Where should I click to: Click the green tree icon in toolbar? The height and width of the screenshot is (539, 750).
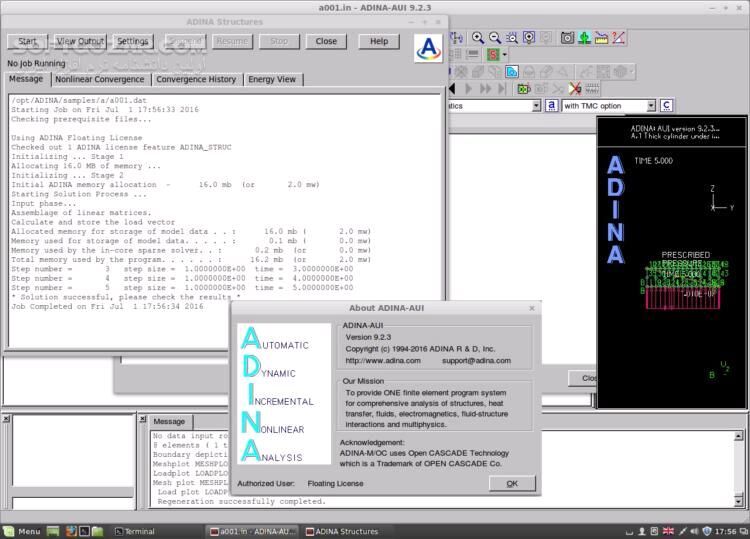(x=584, y=38)
